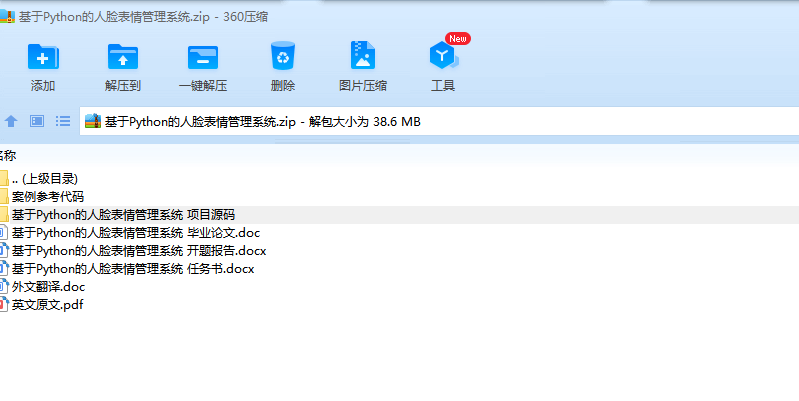The height and width of the screenshot is (401, 799).
Task: Switch to the list view icon
Action: pyautogui.click(x=63, y=121)
